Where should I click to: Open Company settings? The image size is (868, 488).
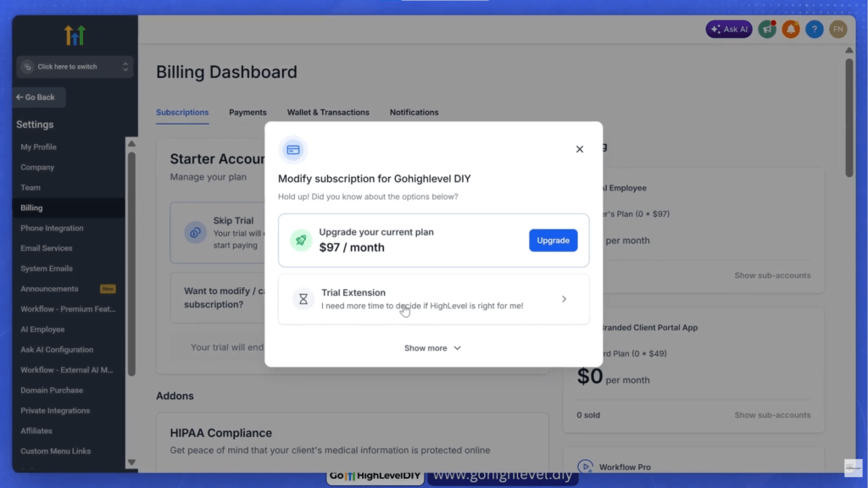(x=37, y=167)
